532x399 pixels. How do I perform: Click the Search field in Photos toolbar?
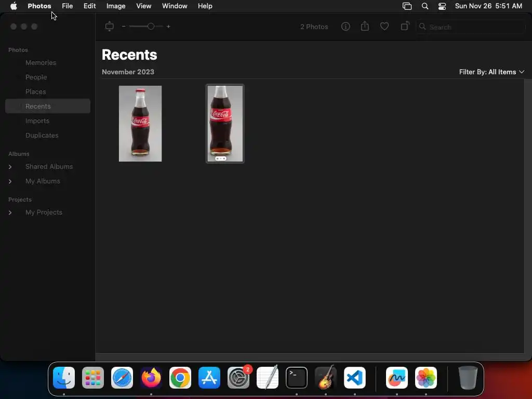click(471, 27)
